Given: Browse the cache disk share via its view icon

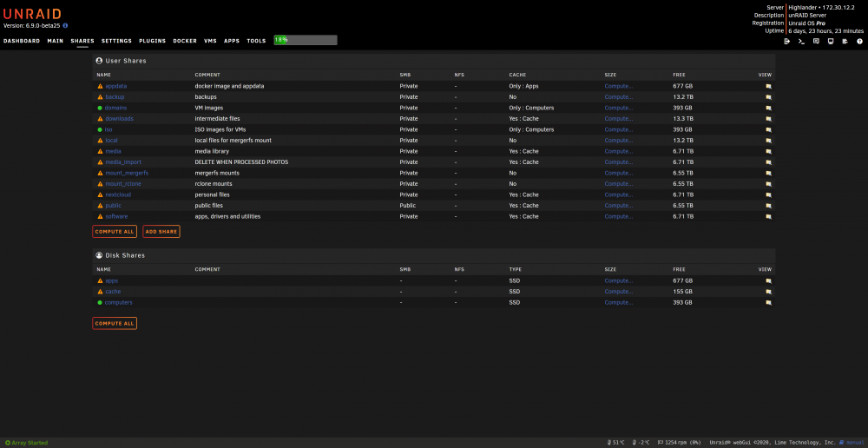Looking at the screenshot, I should coord(768,292).
